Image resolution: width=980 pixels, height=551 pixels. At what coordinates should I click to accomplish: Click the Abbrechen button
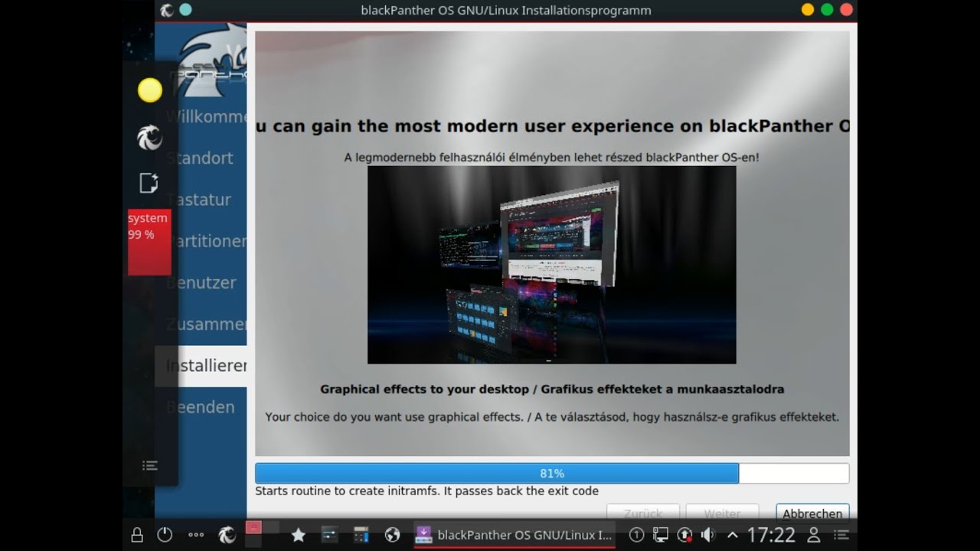pos(812,513)
